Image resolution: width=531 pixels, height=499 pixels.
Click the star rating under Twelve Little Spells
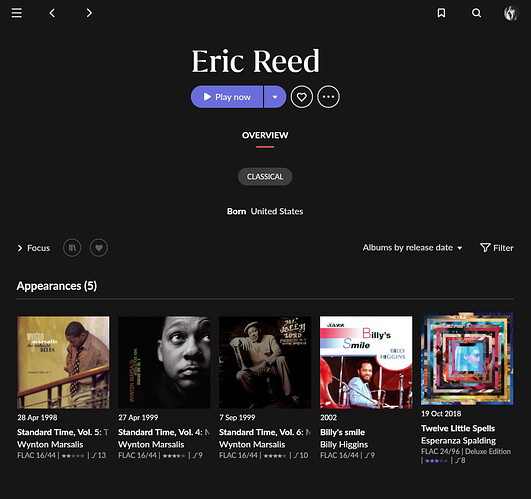pos(436,461)
